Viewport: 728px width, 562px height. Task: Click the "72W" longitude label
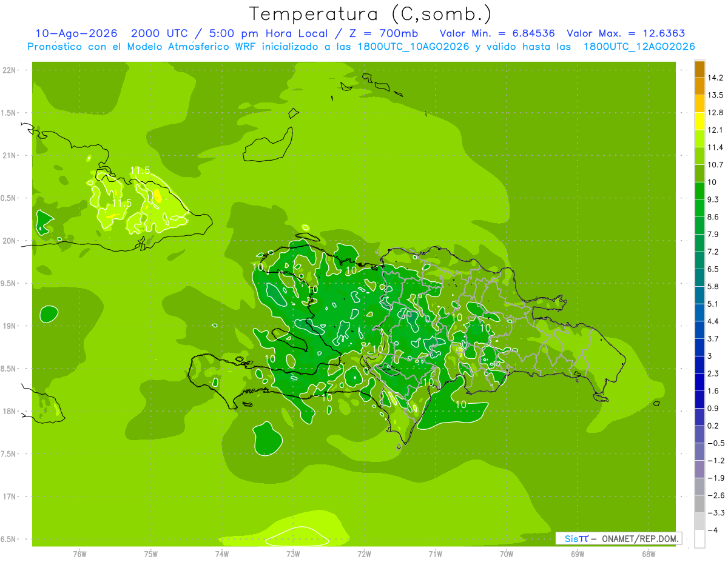coord(364,554)
